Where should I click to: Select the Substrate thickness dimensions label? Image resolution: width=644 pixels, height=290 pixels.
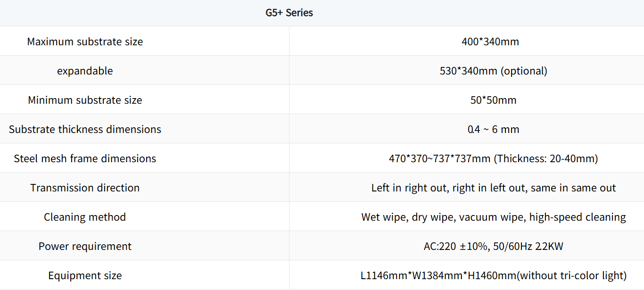(85, 129)
